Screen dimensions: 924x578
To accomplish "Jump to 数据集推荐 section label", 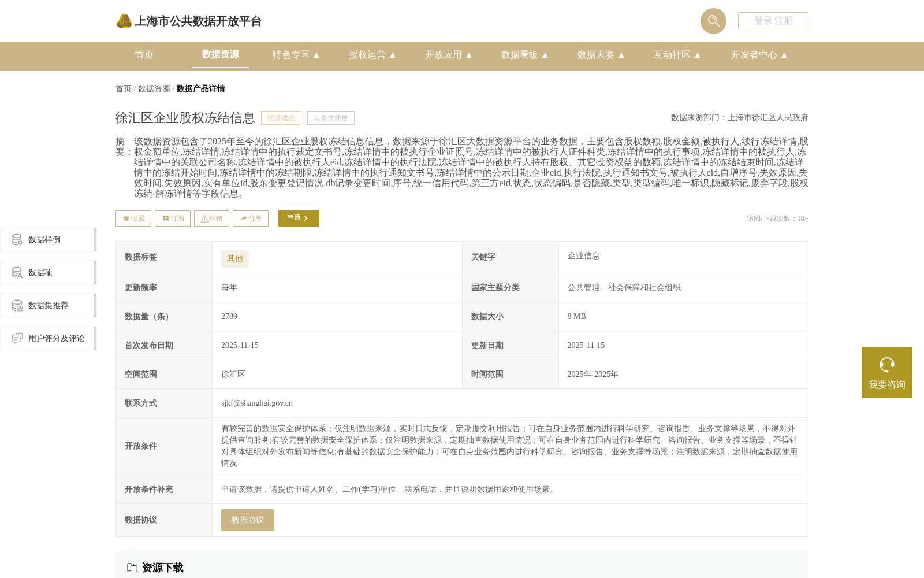I will click(x=49, y=306).
